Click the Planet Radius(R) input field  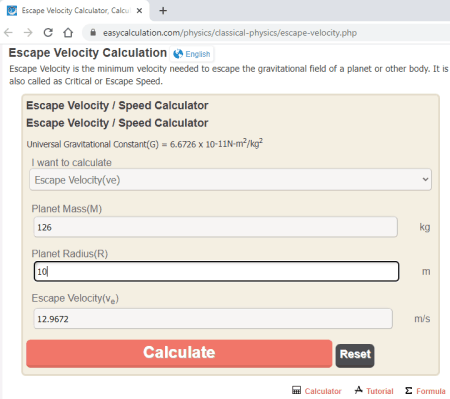click(216, 271)
